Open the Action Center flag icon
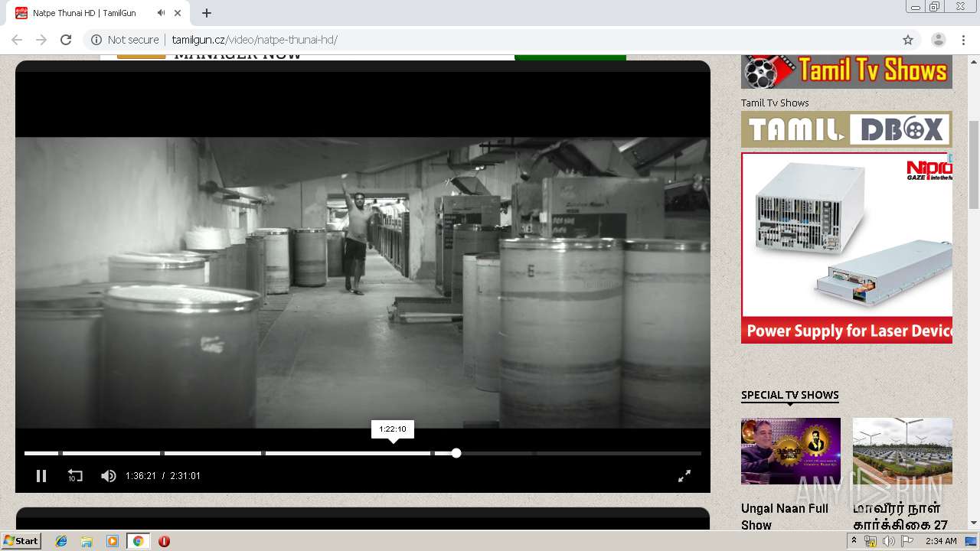The image size is (980, 551). coord(906,541)
